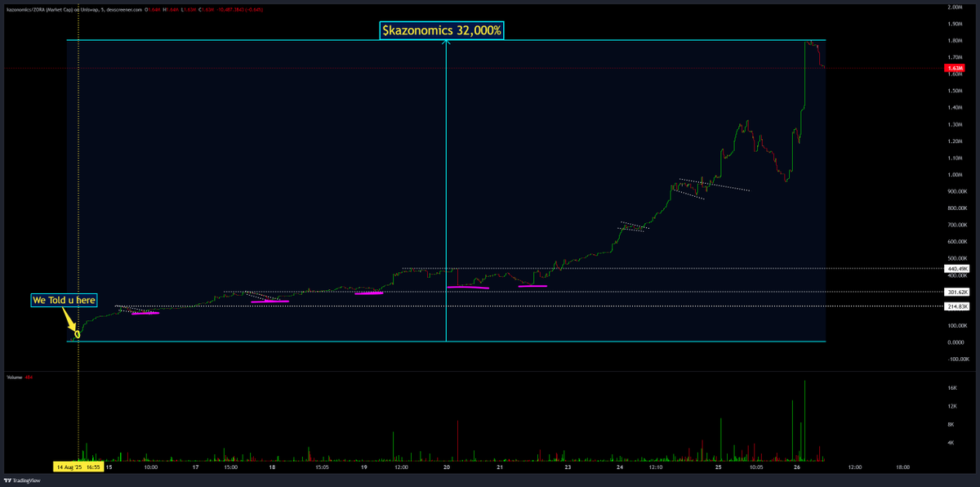Viewport: 980px width, 487px height.
Task: Click the 0.0000 price axis label
Action: coord(955,342)
